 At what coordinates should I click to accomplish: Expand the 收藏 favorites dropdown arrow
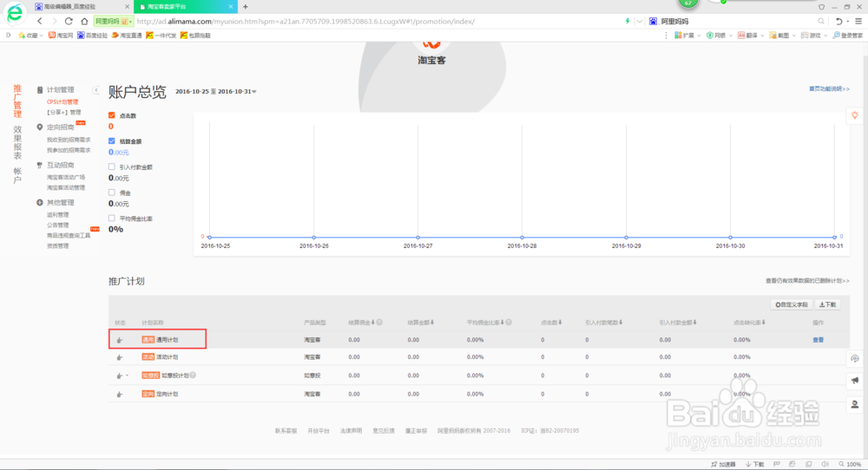tap(41, 36)
